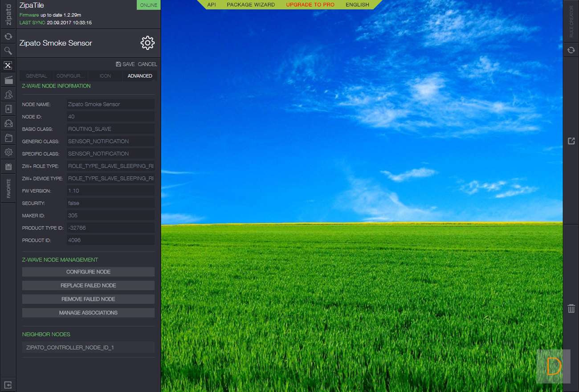The height and width of the screenshot is (392, 579).
Task: Click the synchronize icon in left sidebar
Action: [8, 37]
